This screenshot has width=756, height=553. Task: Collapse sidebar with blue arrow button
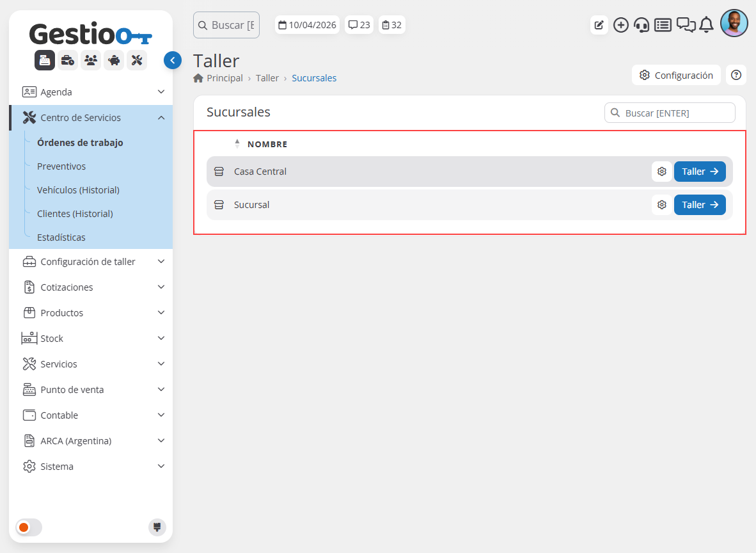click(173, 60)
